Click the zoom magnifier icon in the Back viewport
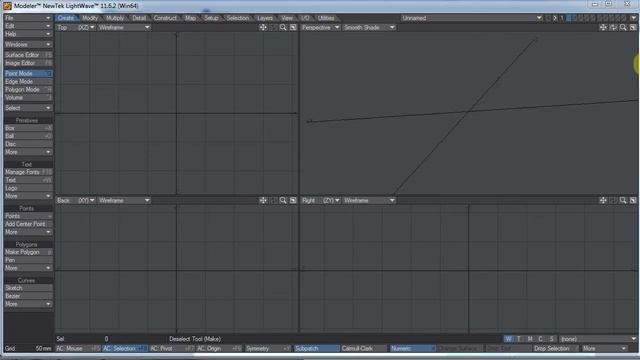This screenshot has width=640, height=360. (x=283, y=200)
